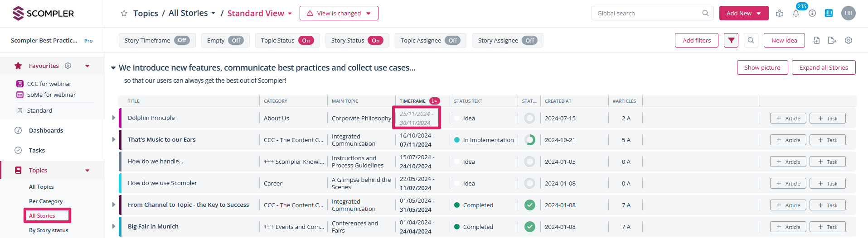The height and width of the screenshot is (238, 868).
Task: Enable the Story Assignee filter toggle
Action: (x=529, y=40)
